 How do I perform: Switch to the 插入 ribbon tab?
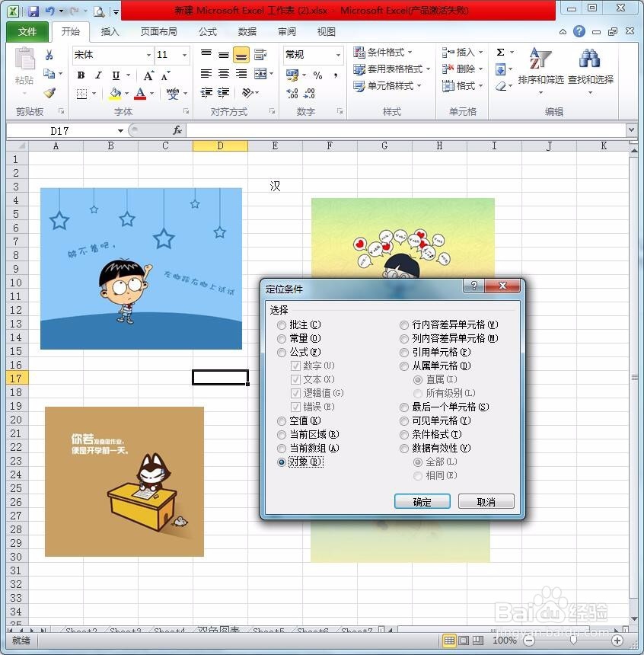point(110,32)
